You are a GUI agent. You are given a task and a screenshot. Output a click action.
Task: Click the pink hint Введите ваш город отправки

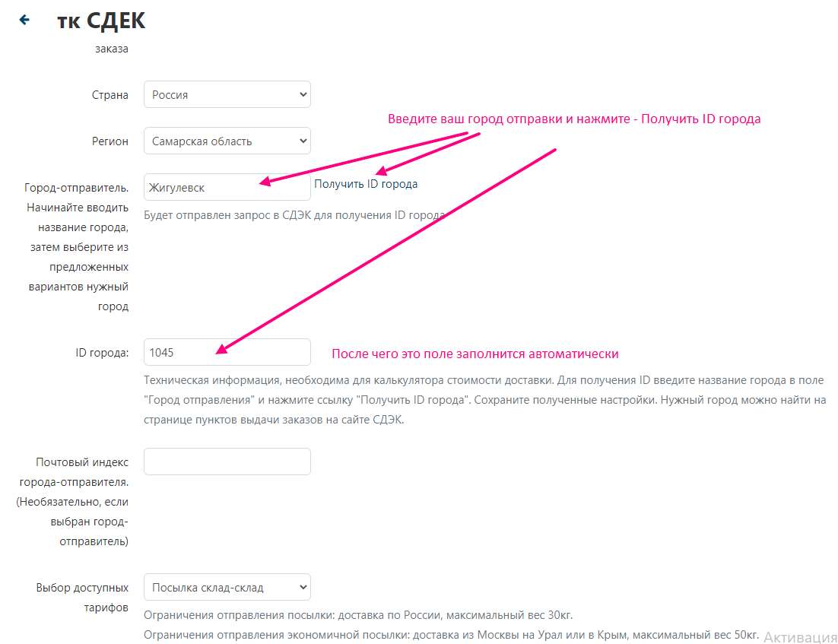(x=574, y=119)
